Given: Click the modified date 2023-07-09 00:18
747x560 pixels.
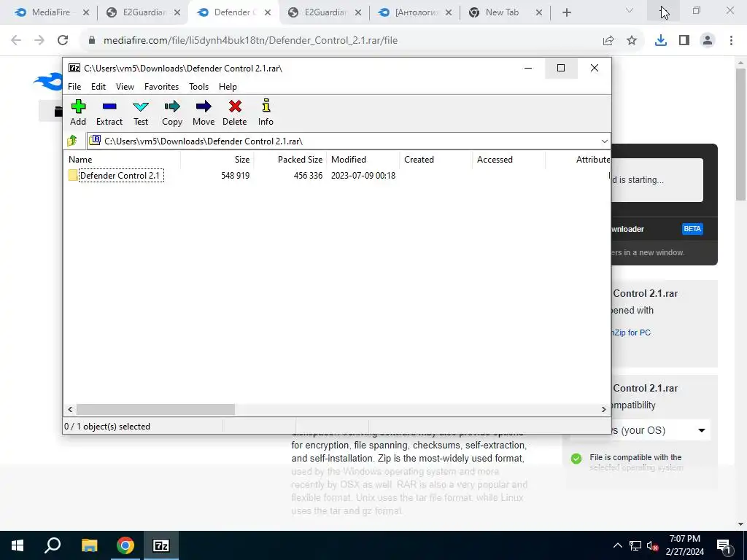Looking at the screenshot, I should tap(363, 176).
